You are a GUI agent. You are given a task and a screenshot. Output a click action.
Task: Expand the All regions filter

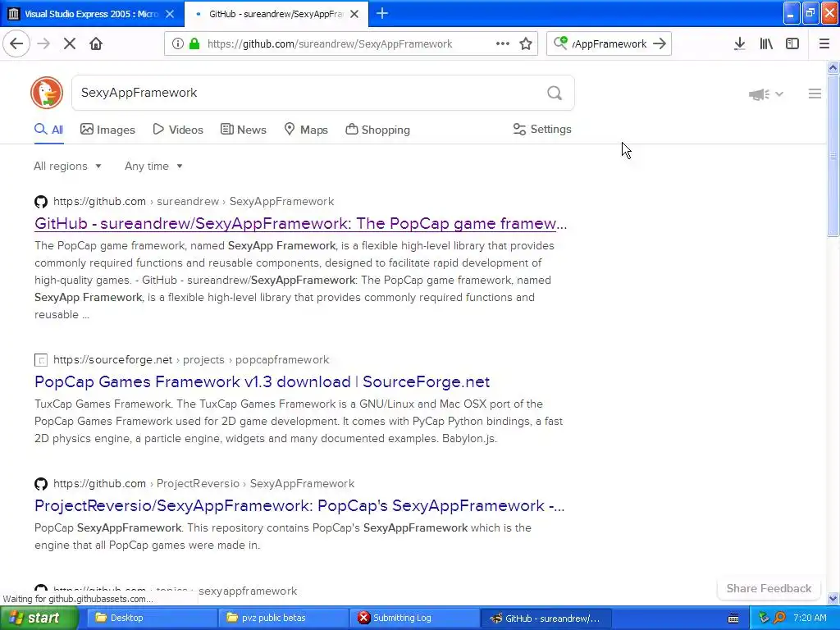(x=67, y=166)
